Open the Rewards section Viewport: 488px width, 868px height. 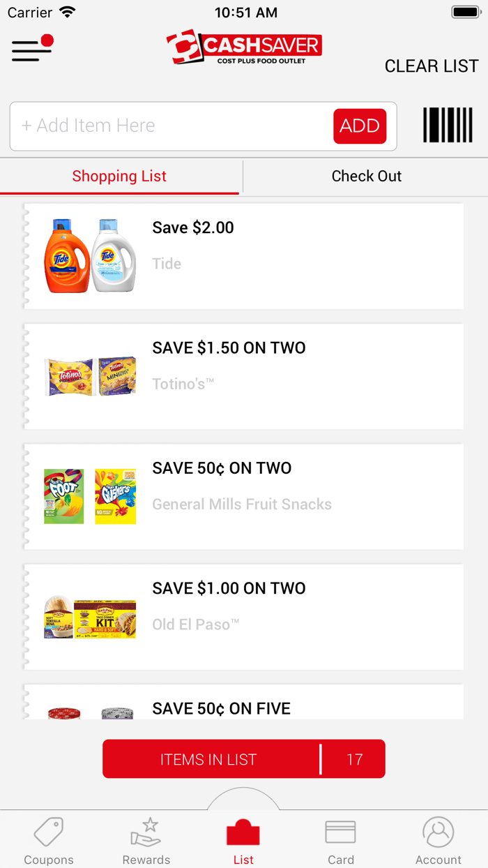click(x=146, y=839)
